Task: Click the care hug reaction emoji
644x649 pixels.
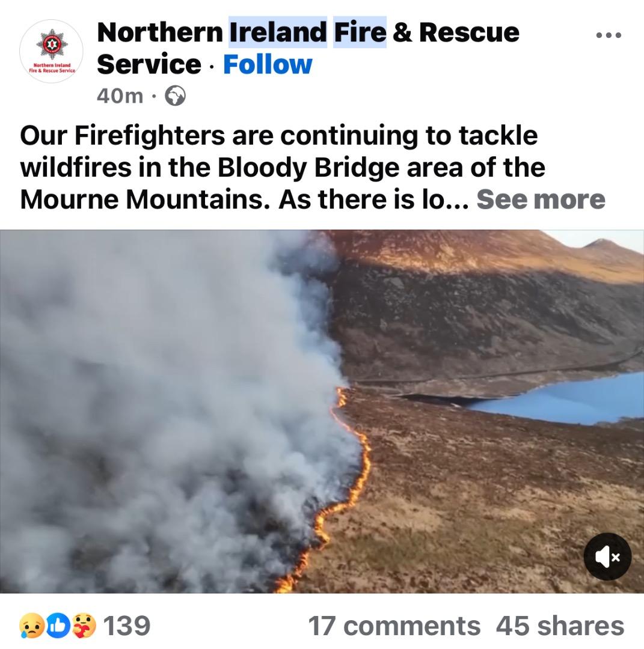Action: [x=84, y=626]
